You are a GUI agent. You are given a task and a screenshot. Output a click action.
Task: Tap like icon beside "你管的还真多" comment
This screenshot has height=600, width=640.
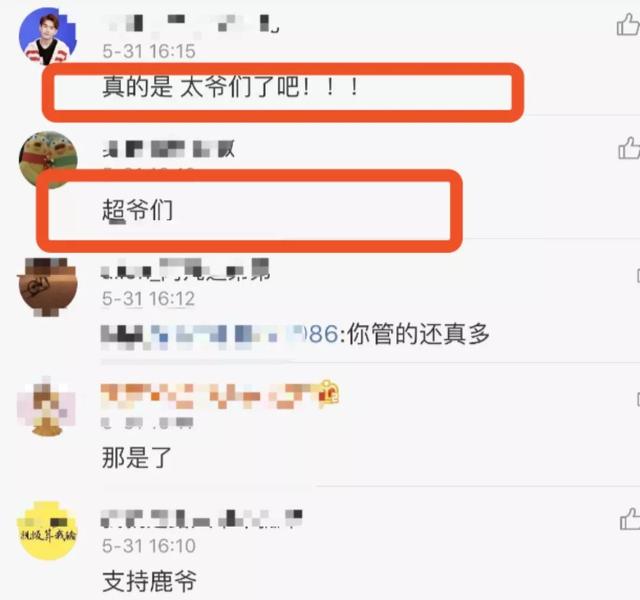tap(638, 276)
